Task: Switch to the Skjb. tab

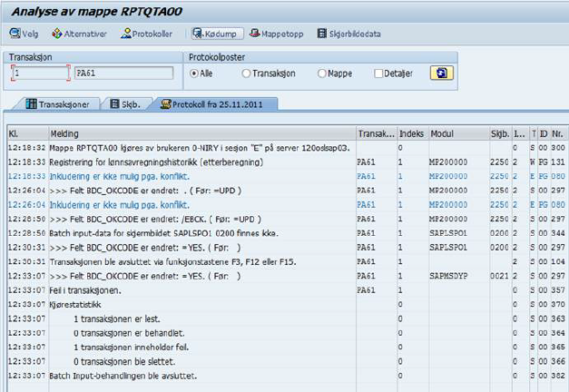Action: pos(125,104)
